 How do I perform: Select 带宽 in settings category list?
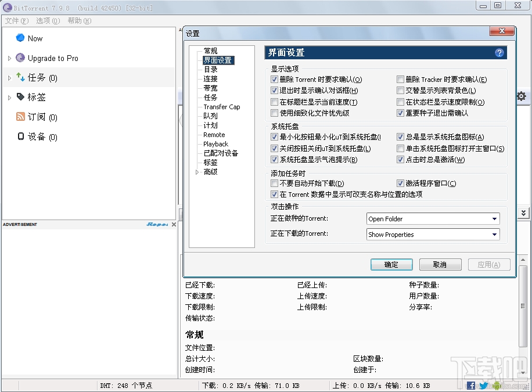[x=210, y=88]
